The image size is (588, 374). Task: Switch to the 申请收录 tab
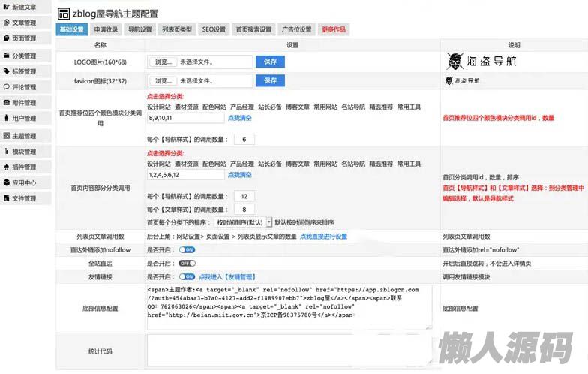click(106, 29)
